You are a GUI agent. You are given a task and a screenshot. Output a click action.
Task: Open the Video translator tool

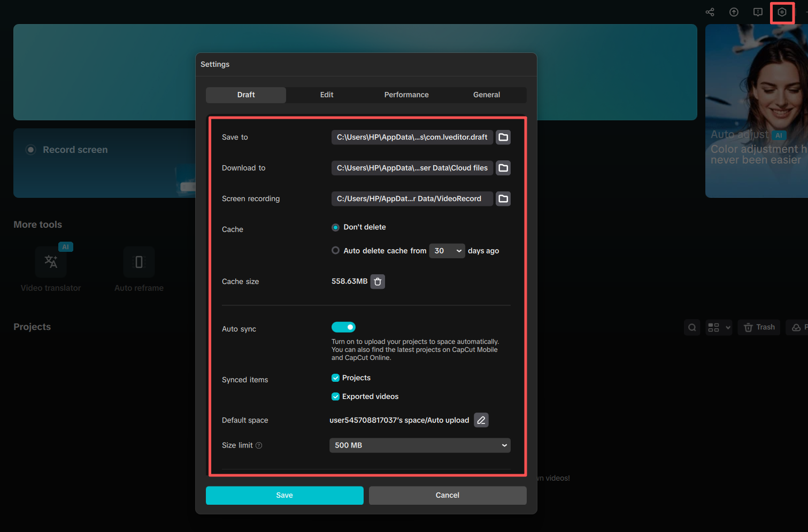50,262
